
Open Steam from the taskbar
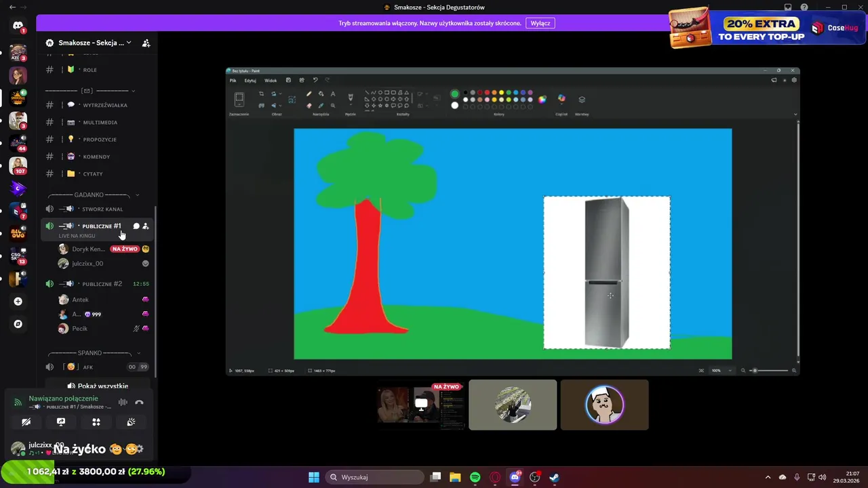coord(554,477)
